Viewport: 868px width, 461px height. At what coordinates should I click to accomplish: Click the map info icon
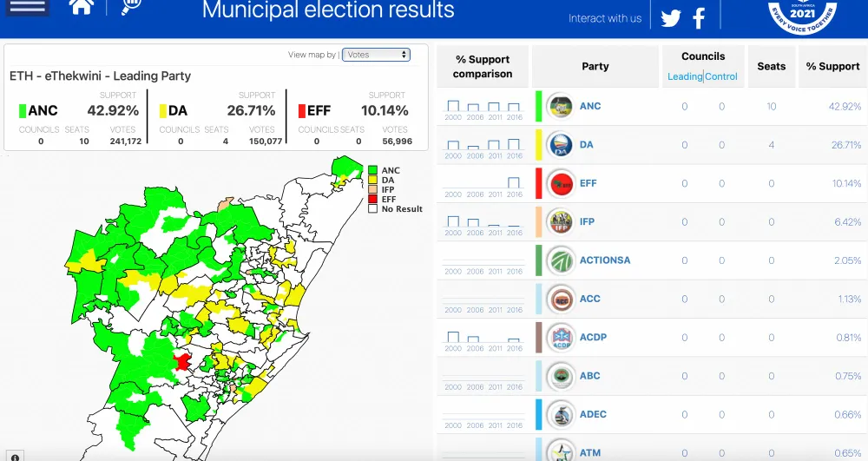coord(16,457)
